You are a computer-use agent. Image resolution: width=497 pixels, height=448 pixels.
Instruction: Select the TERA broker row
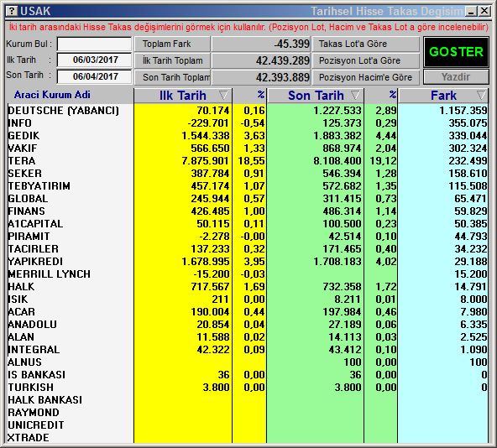coord(247,160)
